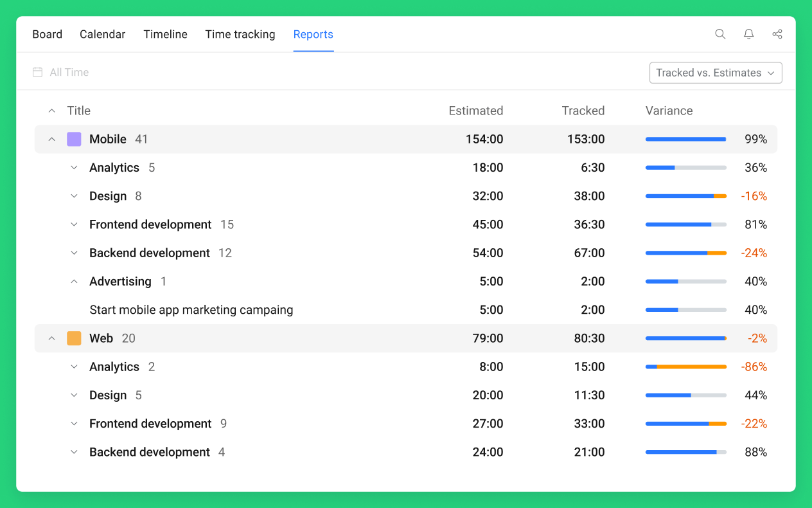The width and height of the screenshot is (812, 508).
Task: Select the Start mobile app marketing campaing task
Action: click(x=191, y=309)
